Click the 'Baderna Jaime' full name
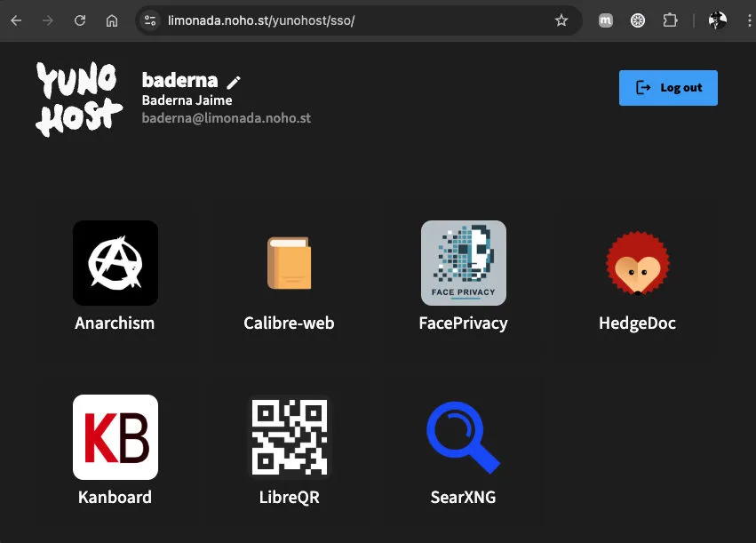Viewport: 756px width, 543px height. pyautogui.click(x=187, y=100)
